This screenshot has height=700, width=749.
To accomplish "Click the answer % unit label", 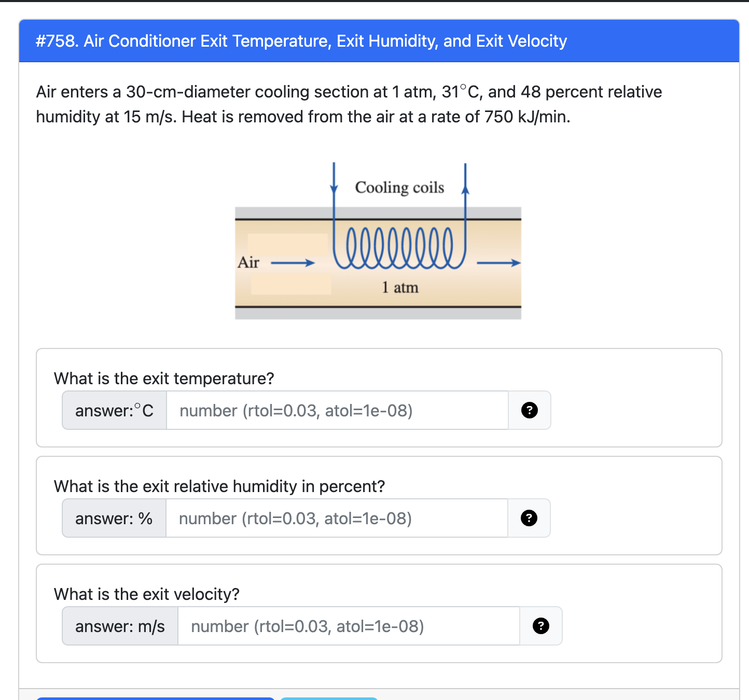I will click(113, 518).
